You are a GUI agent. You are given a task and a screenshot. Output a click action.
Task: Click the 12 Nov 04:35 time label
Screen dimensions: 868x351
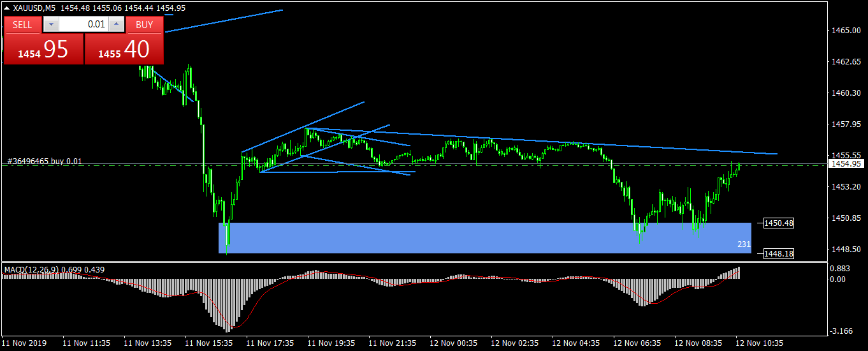point(576,343)
